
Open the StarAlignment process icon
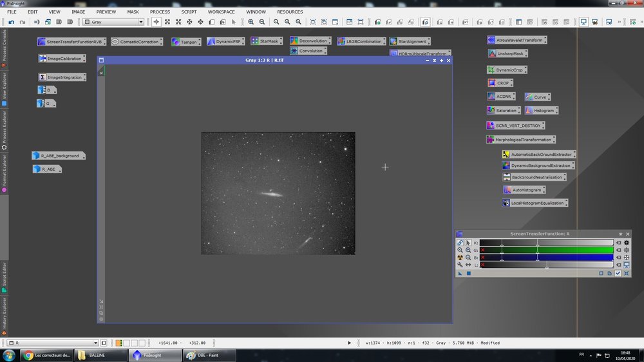click(412, 41)
